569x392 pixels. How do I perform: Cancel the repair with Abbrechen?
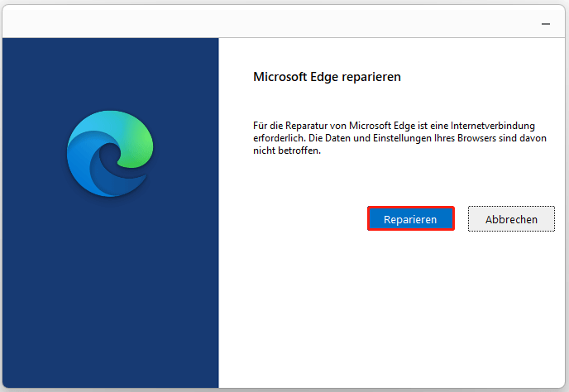[x=511, y=219]
